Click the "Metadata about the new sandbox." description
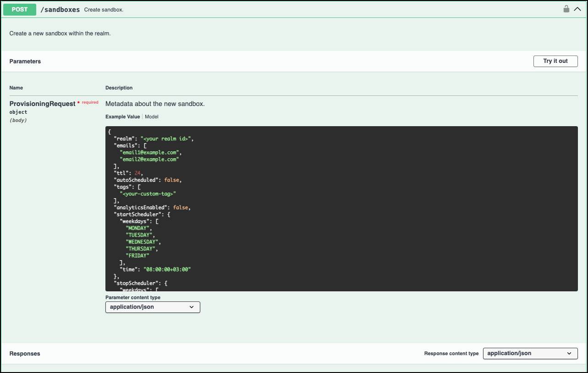 click(155, 104)
